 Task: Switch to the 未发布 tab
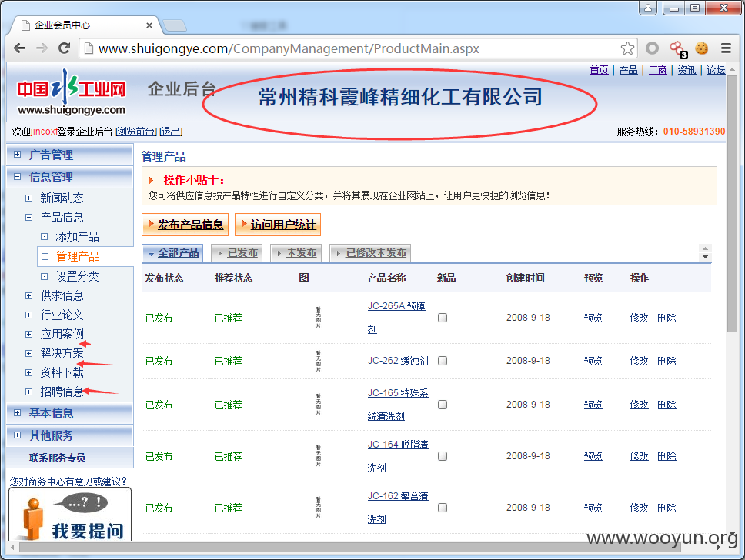(x=296, y=252)
